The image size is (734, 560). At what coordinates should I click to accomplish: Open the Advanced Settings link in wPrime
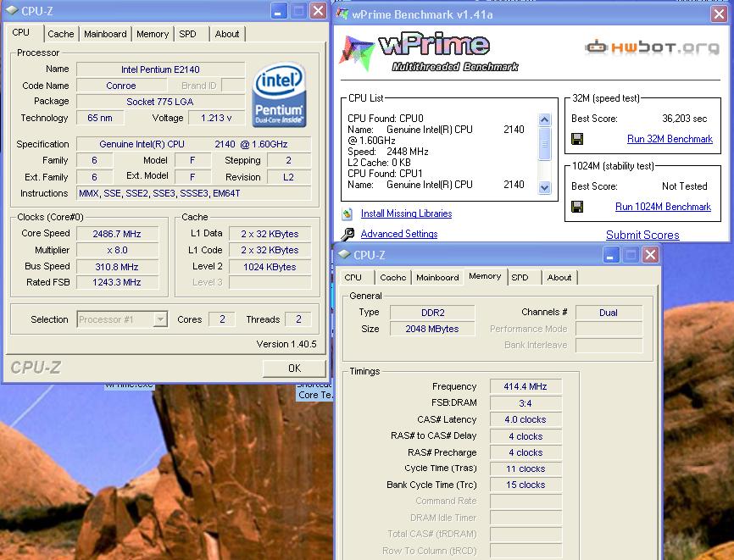[x=399, y=234]
